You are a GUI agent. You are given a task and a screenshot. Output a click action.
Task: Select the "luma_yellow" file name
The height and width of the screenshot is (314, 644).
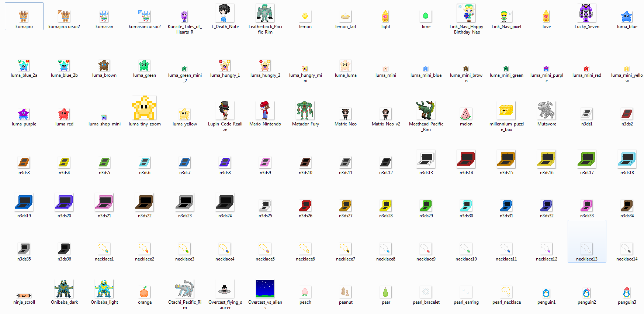(184, 124)
